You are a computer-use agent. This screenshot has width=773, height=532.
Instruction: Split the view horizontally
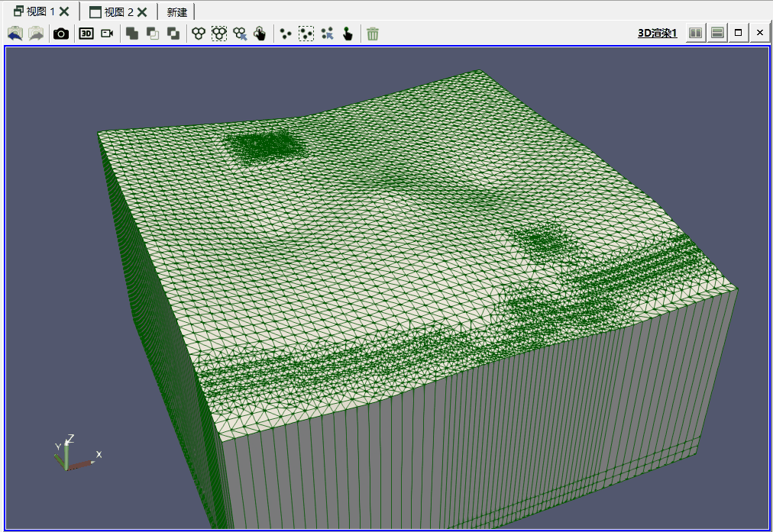pos(696,33)
